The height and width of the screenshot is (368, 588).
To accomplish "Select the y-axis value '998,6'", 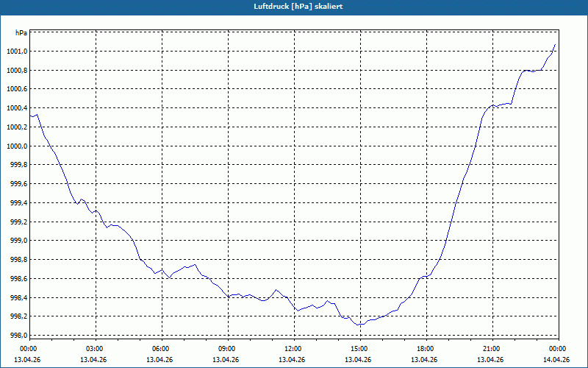I will (18, 279).
